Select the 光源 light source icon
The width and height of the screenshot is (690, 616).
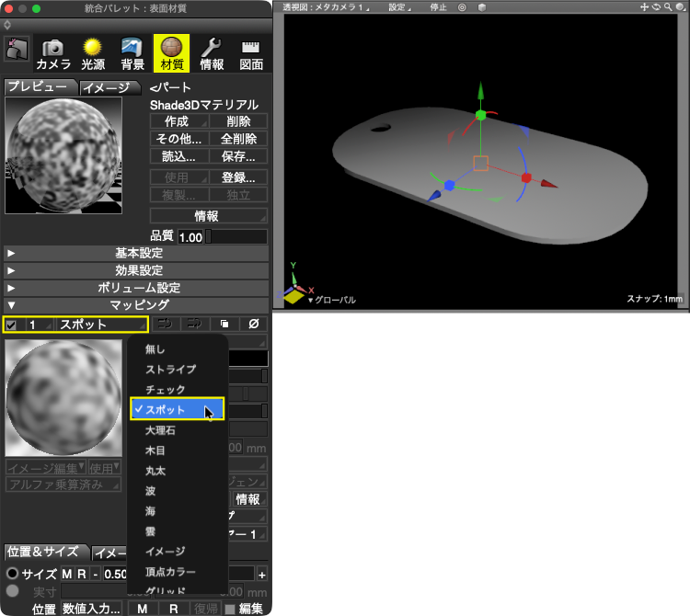click(x=93, y=54)
